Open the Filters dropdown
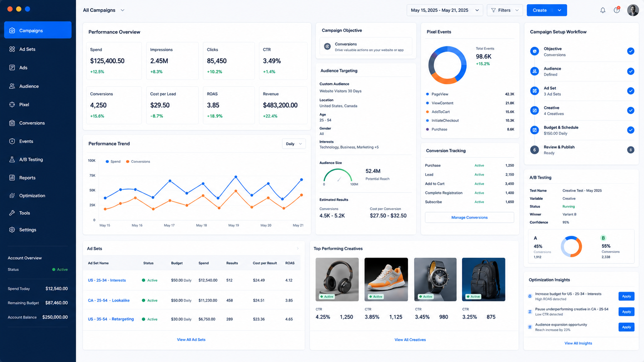 click(x=505, y=10)
